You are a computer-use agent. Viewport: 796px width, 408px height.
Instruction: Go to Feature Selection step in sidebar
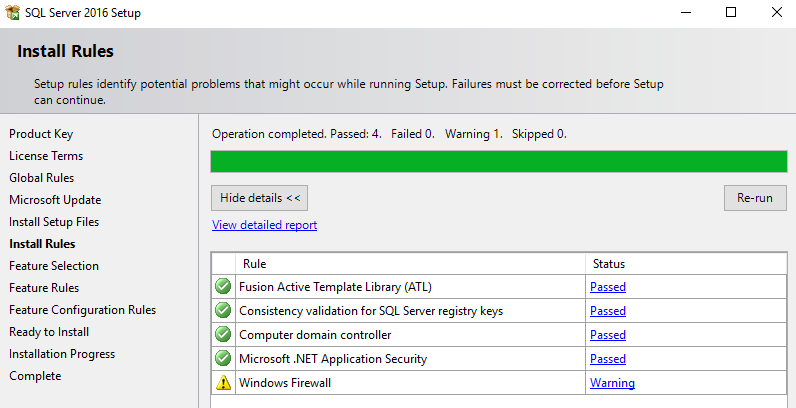tap(54, 266)
